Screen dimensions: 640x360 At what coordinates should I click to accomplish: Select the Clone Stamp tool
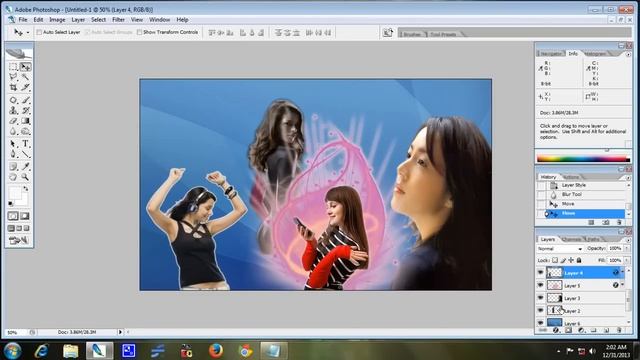click(x=13, y=111)
